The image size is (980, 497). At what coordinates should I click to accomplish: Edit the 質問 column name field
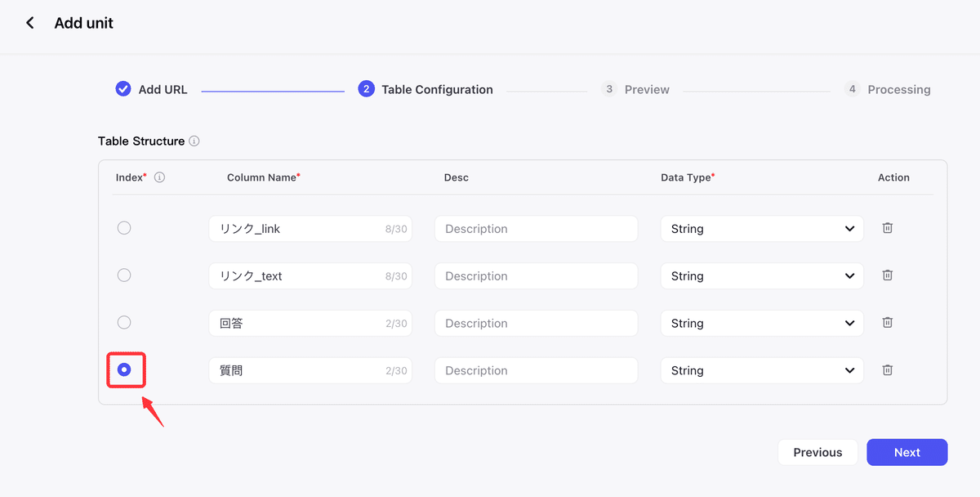point(310,371)
